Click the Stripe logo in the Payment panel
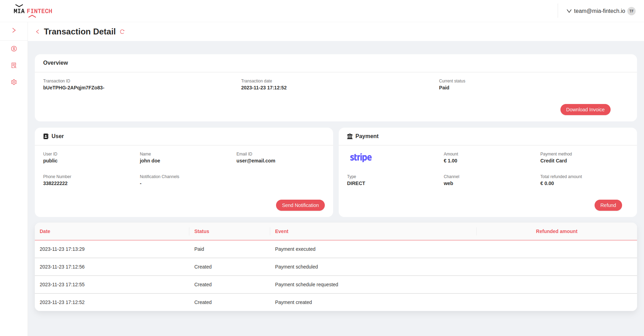This screenshot has height=336, width=644. (x=361, y=157)
